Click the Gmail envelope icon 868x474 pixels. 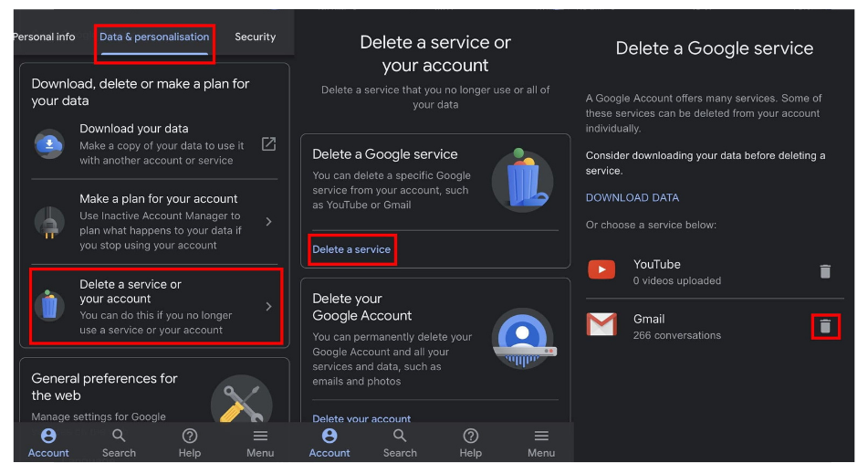601,324
